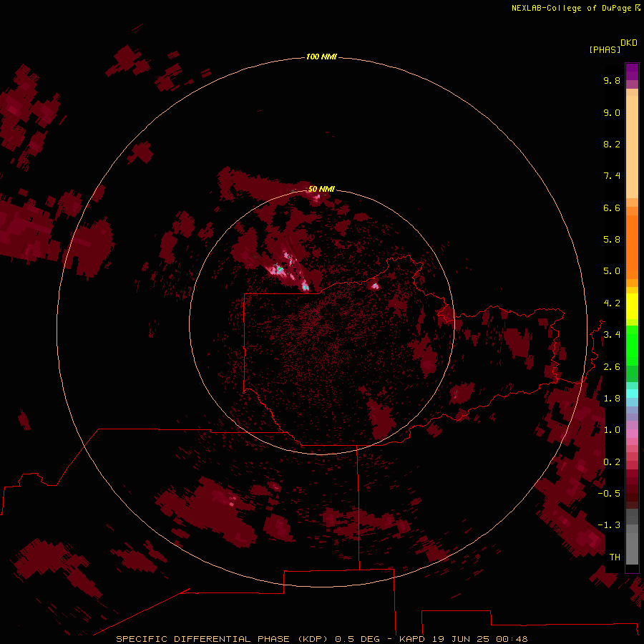Click the DKD label above the color scale

click(x=629, y=43)
